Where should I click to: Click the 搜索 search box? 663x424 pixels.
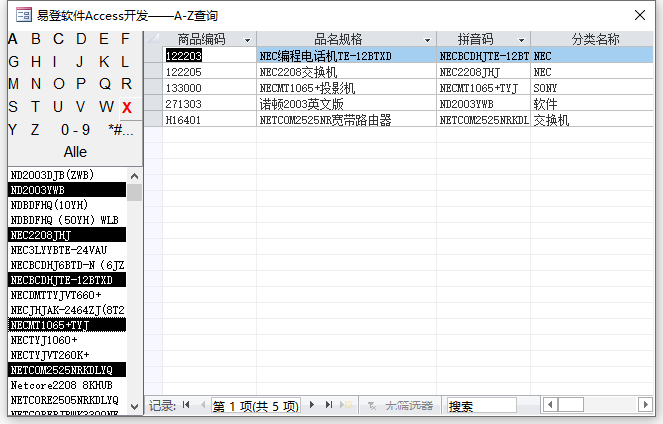tap(482, 406)
